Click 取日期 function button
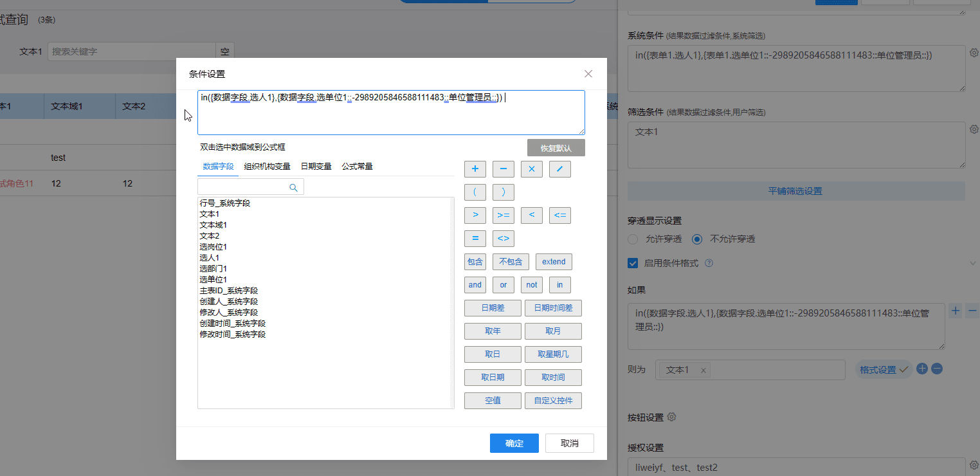The height and width of the screenshot is (476, 980). (x=493, y=378)
